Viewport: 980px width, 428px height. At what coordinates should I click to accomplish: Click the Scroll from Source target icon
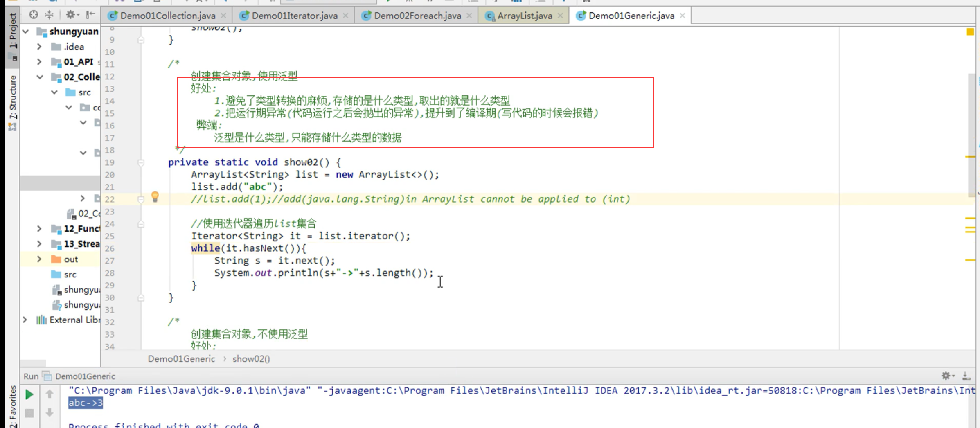34,15
